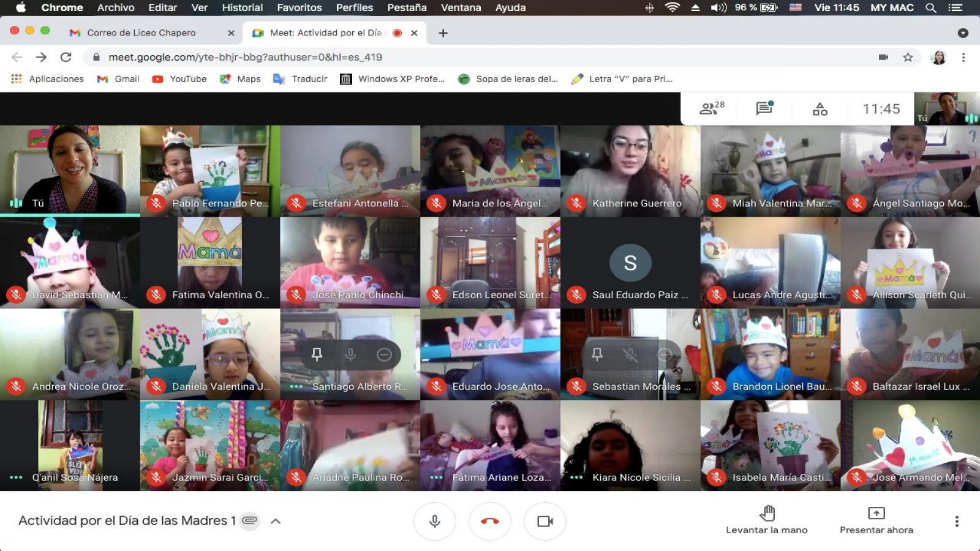This screenshot has height=551, width=980.
Task: Pin Santiago Alberto's video tile
Action: point(317,354)
